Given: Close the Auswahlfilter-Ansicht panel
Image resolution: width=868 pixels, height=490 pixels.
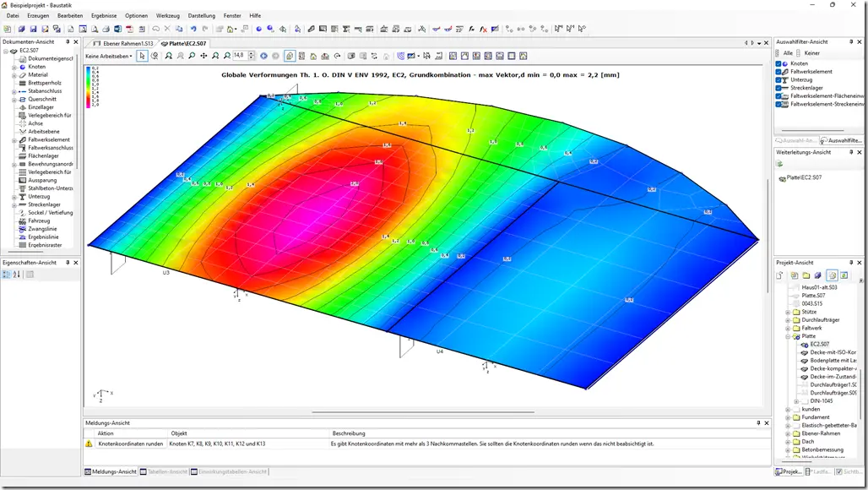Looking at the screenshot, I should click(860, 41).
